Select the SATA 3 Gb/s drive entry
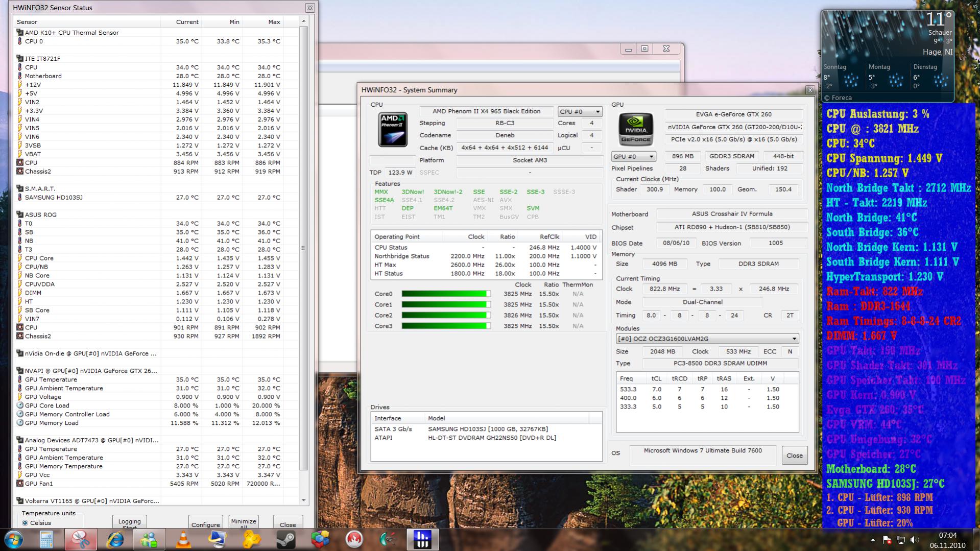Screen dimensions: 980x551 point(486,429)
